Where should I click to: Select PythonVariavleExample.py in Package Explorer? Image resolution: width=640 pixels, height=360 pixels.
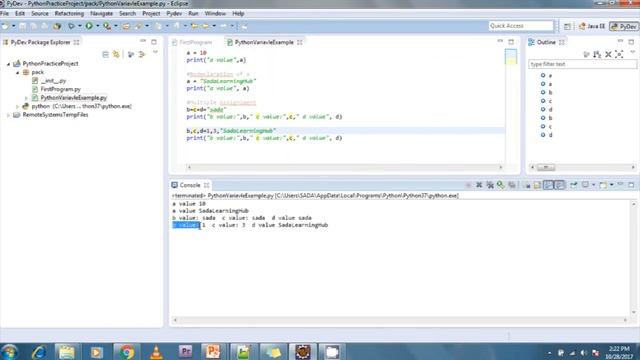[73, 98]
